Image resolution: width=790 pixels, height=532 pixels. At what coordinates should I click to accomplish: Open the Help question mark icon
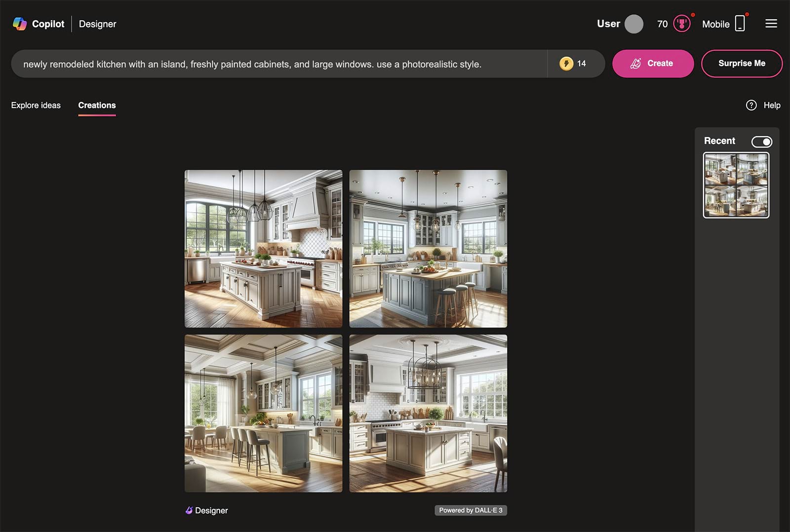click(x=751, y=105)
